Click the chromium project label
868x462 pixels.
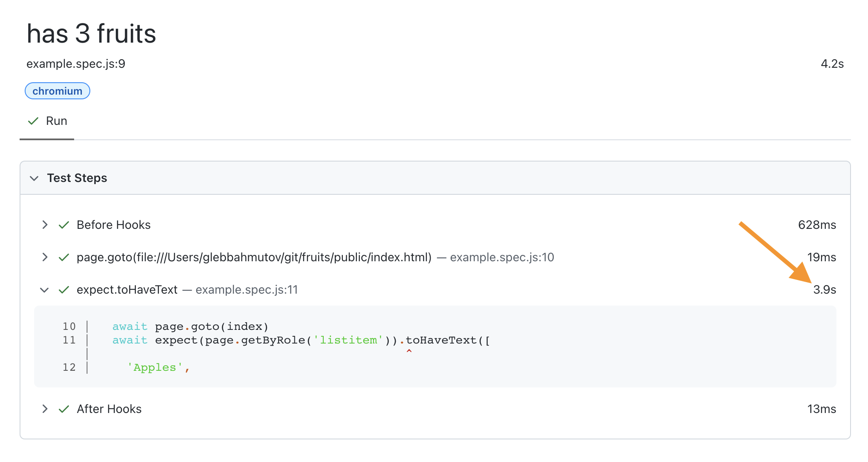57,91
